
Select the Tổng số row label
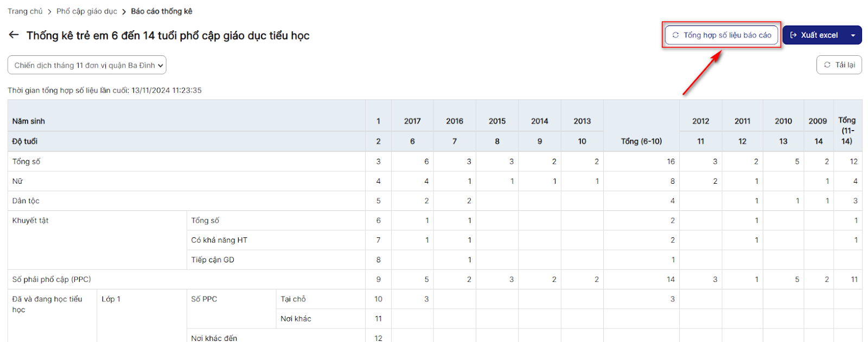27,162
